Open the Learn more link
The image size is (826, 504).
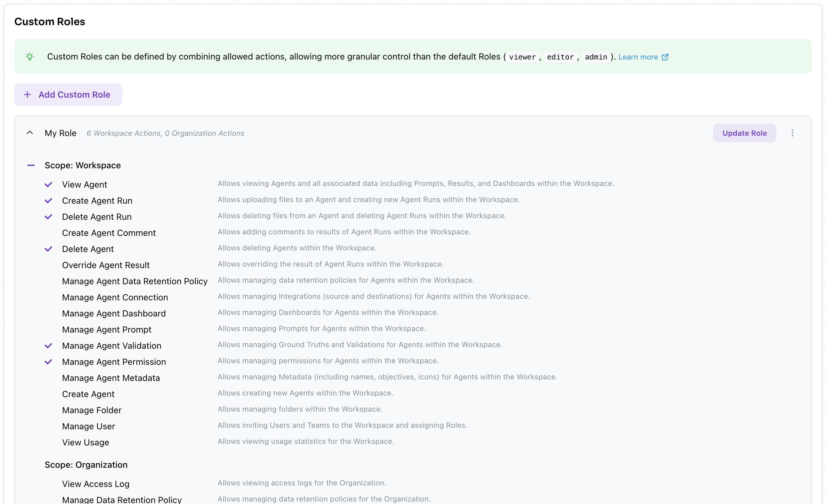pos(638,57)
